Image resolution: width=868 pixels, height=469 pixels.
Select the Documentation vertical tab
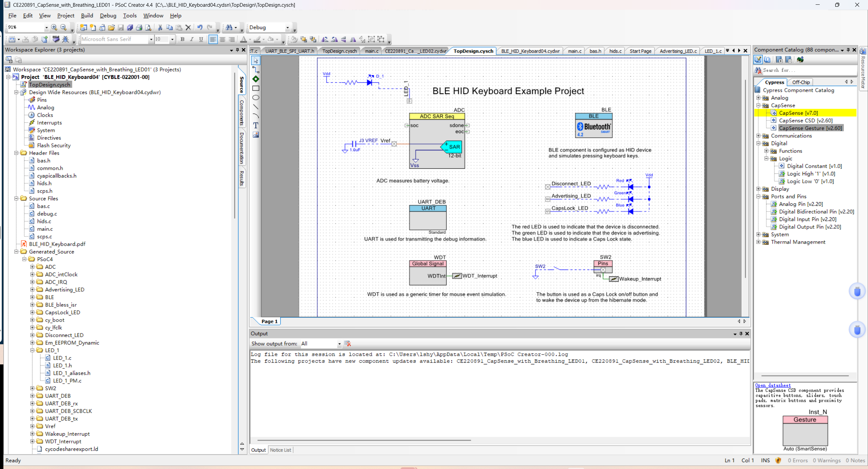pos(242,148)
